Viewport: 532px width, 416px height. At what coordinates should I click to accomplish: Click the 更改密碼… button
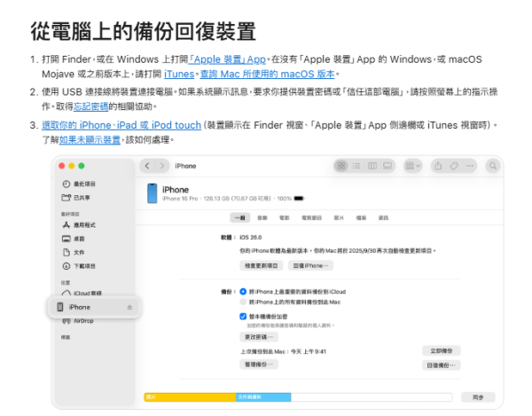coord(259,337)
